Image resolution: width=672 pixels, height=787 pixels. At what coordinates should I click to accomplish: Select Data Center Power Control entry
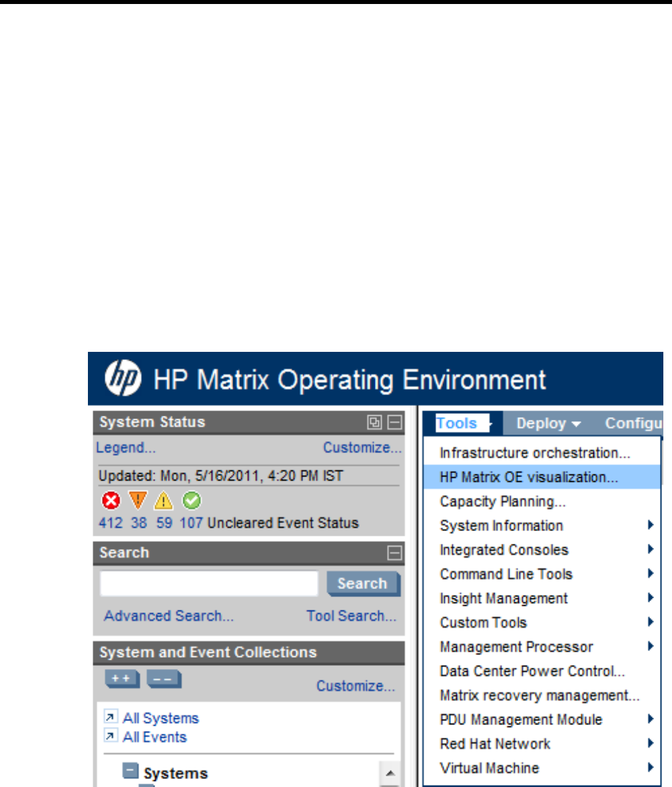tap(541, 671)
